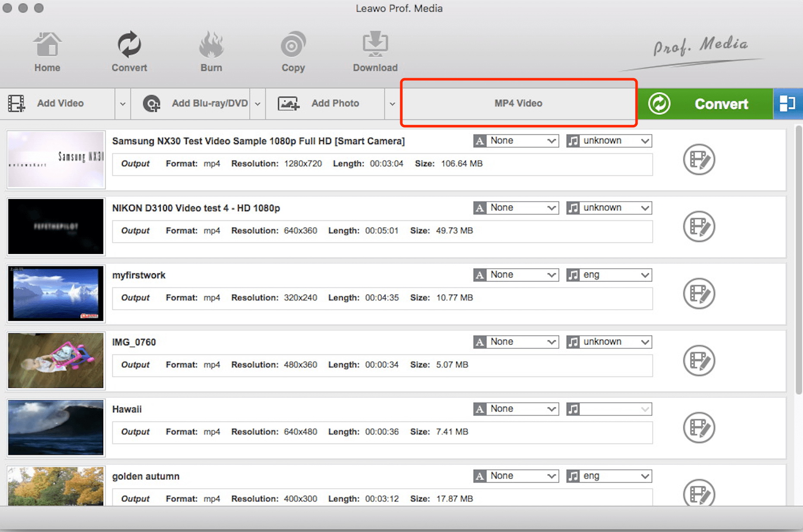Edit the Hawaii video
Viewport: 803px width, 532px height.
point(699,427)
